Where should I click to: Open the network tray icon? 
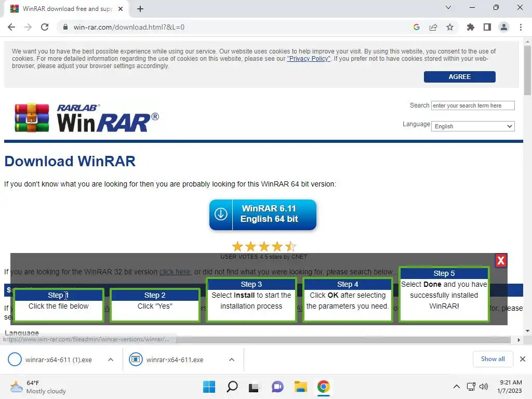[x=471, y=387]
